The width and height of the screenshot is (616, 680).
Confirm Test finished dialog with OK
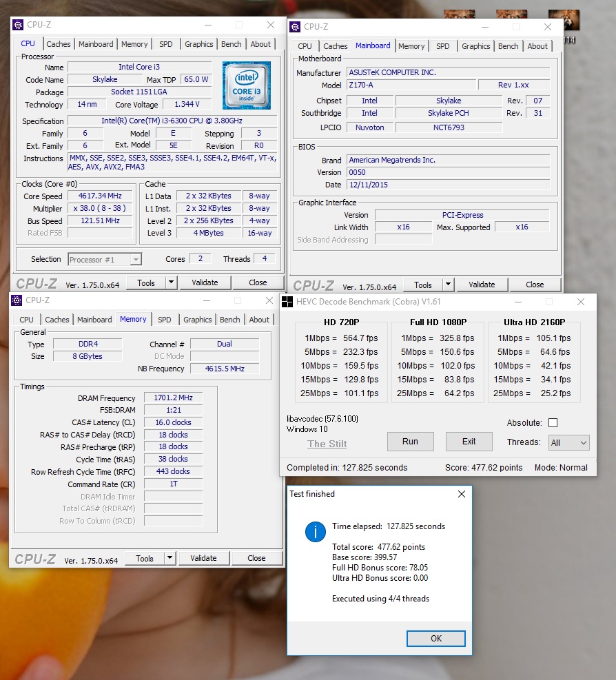point(436,639)
